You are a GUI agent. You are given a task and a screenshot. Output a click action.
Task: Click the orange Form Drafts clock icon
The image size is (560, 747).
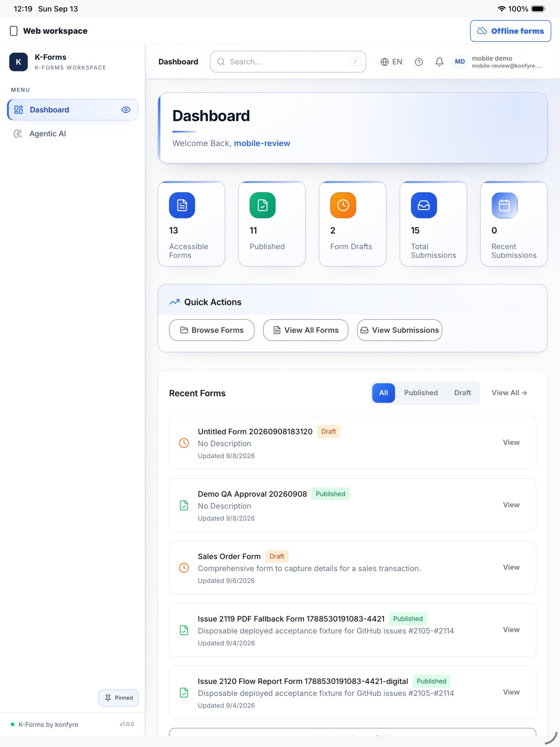coord(343,205)
